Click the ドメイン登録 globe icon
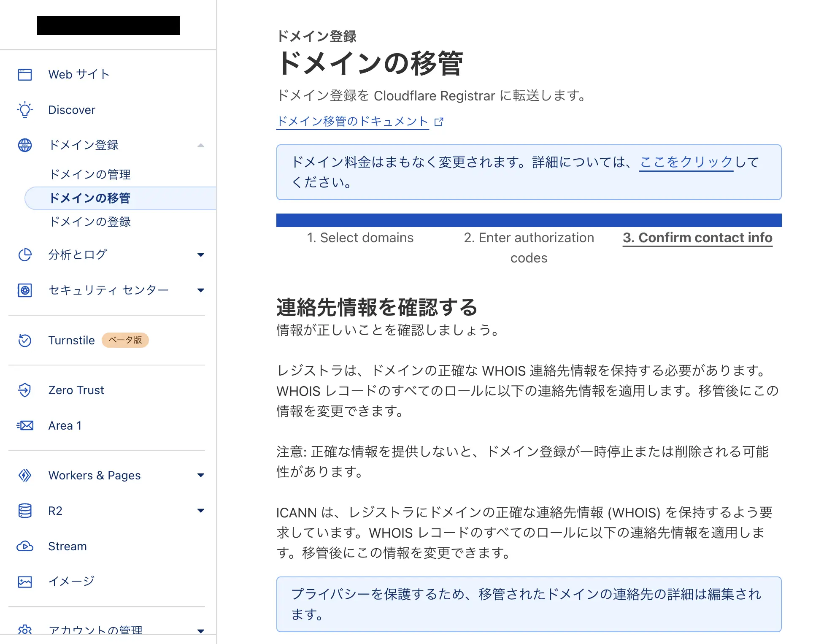 click(x=25, y=145)
